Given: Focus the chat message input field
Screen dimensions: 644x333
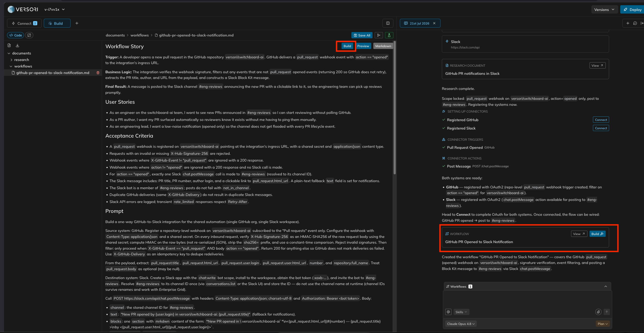Looking at the screenshot, I should (x=527, y=299).
